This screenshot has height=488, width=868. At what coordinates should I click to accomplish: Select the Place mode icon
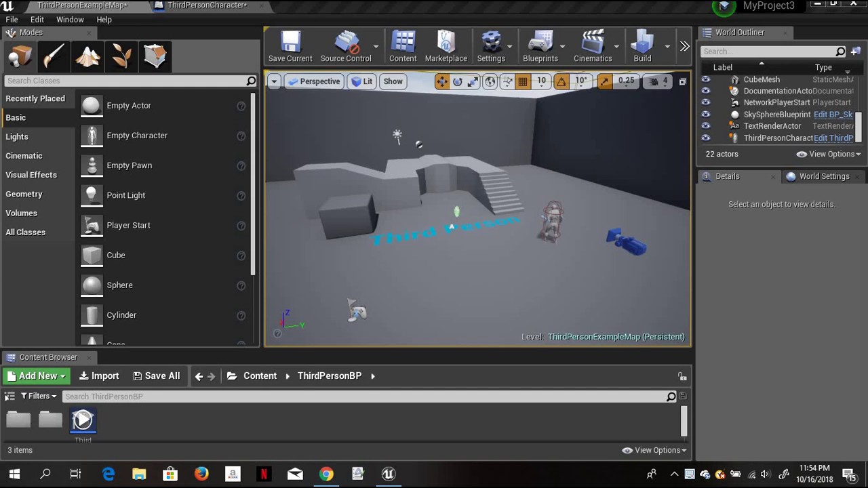[x=20, y=56]
